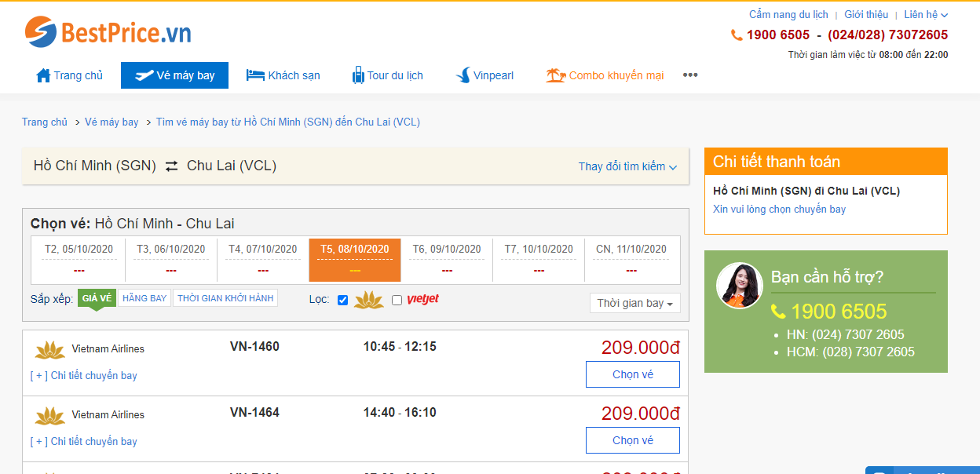The height and width of the screenshot is (474, 980).
Task: Select date tab CN, 11/10/2020
Action: (x=631, y=260)
